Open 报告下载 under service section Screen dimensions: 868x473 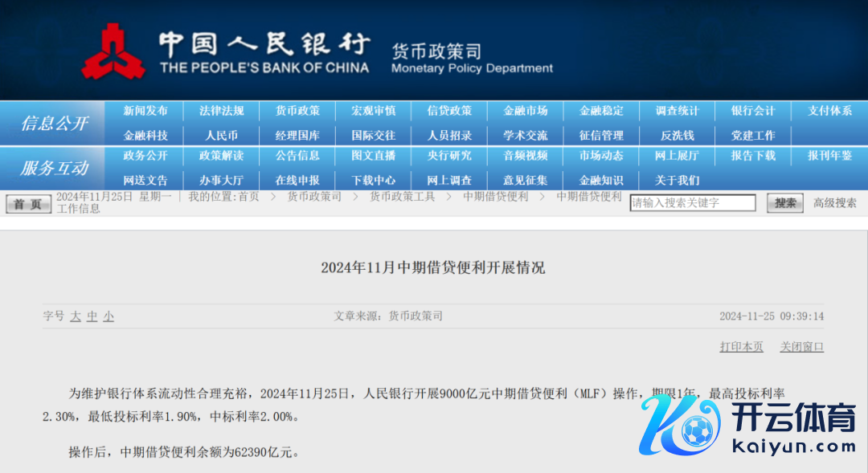(752, 156)
